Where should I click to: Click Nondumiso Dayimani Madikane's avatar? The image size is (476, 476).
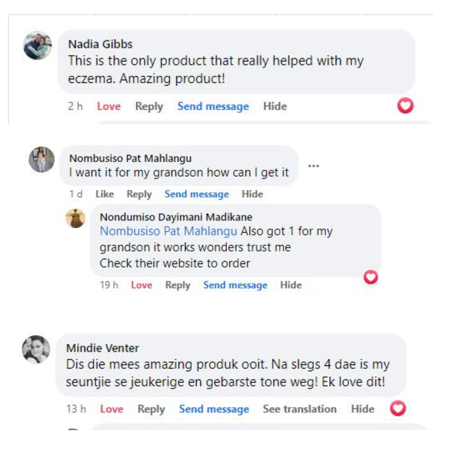tap(75, 218)
